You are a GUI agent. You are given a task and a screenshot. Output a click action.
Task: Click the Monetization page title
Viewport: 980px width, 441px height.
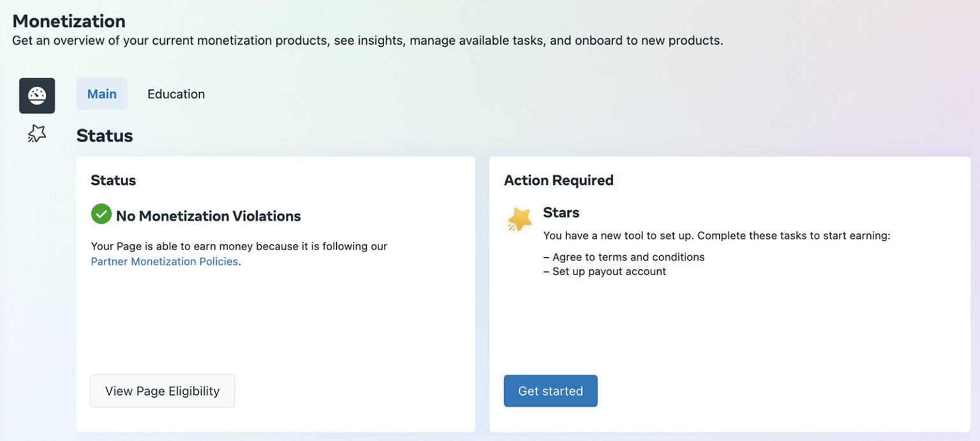point(68,21)
